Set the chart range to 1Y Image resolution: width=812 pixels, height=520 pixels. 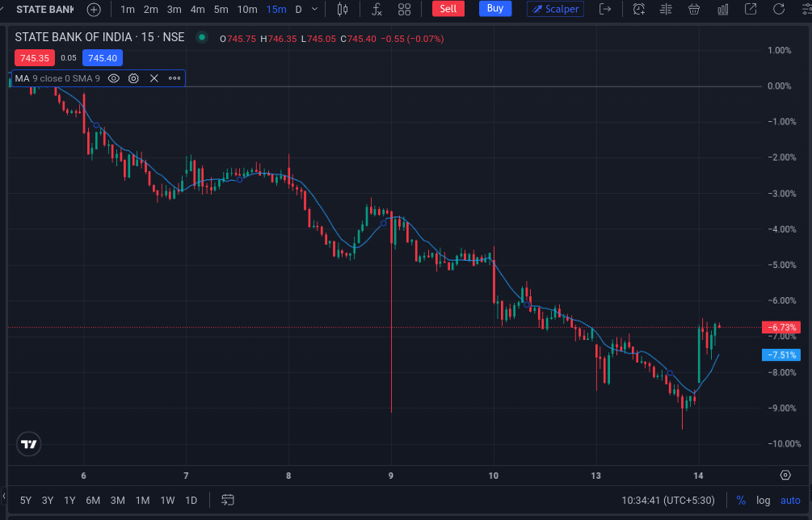[70, 501]
